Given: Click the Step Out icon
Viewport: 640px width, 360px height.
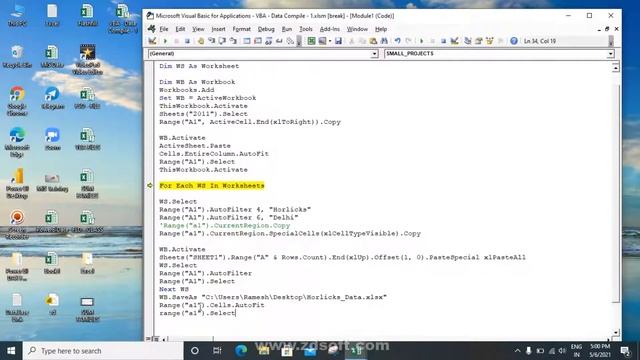Looking at the screenshot, I should (x=233, y=41).
